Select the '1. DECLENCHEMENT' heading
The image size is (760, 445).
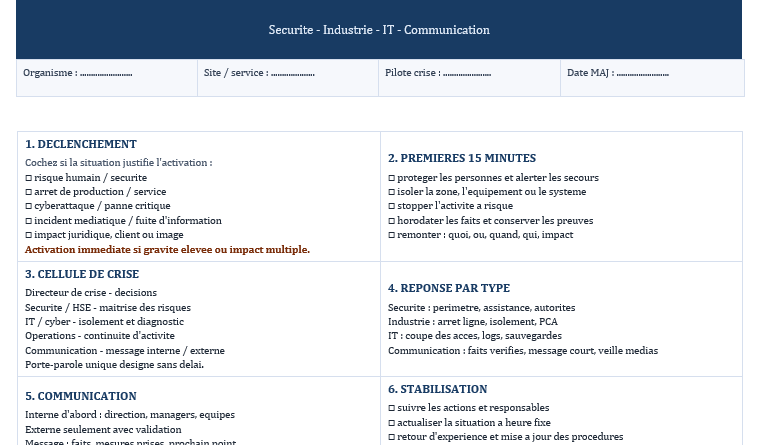(x=81, y=144)
